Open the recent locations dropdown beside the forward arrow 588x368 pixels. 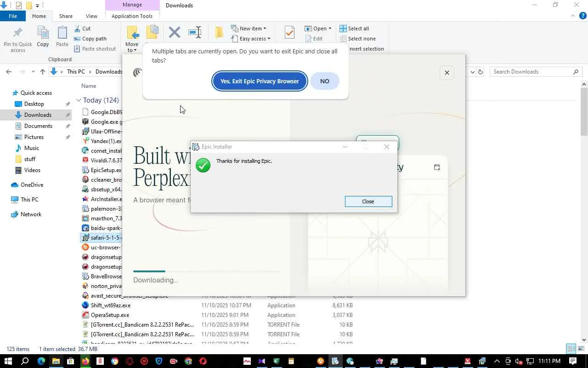point(33,72)
